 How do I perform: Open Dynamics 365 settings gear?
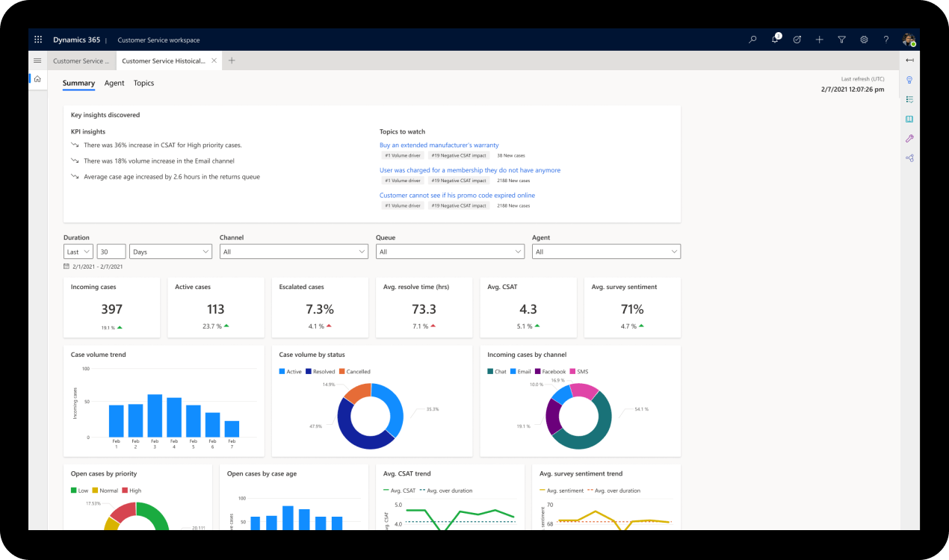(x=864, y=40)
